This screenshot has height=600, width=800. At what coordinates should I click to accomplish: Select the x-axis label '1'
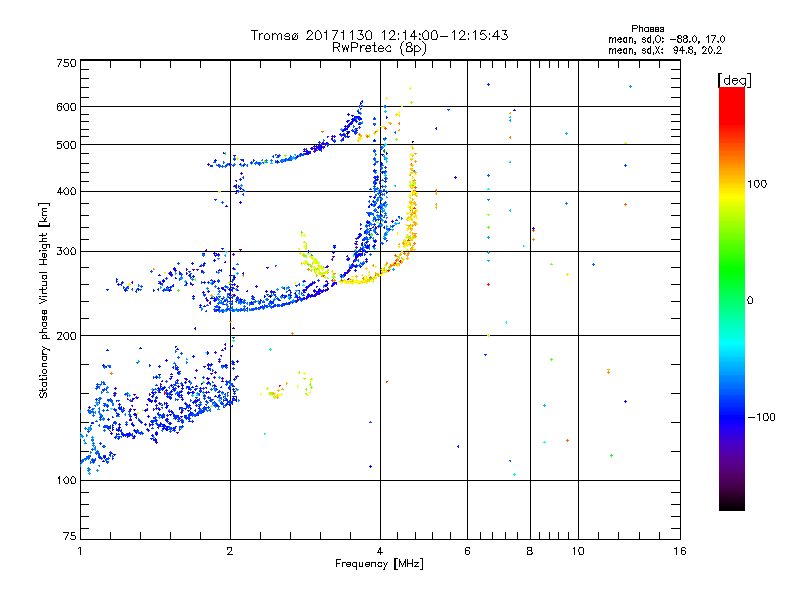tap(80, 551)
